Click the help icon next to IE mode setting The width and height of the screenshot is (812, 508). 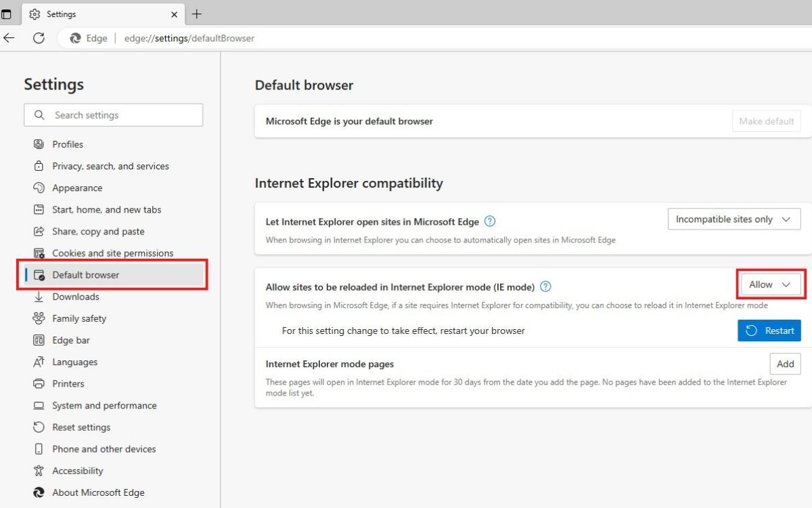545,287
